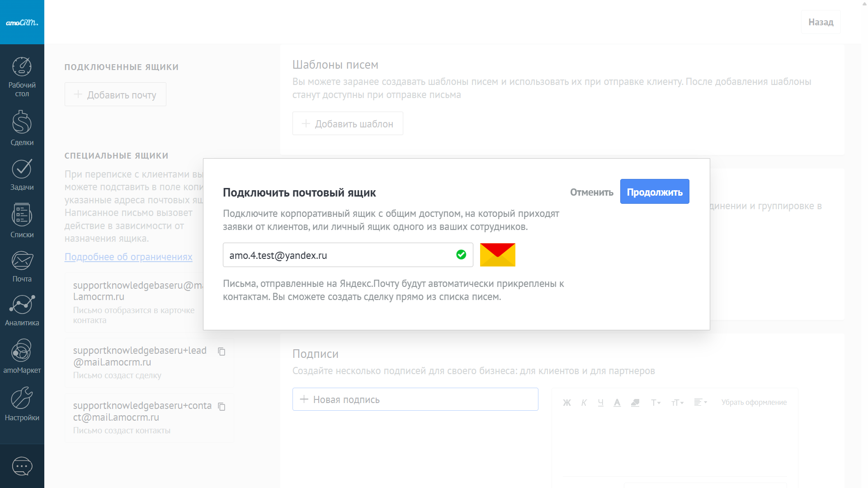Toggle bold Ж formatting
The image size is (868, 488).
567,403
